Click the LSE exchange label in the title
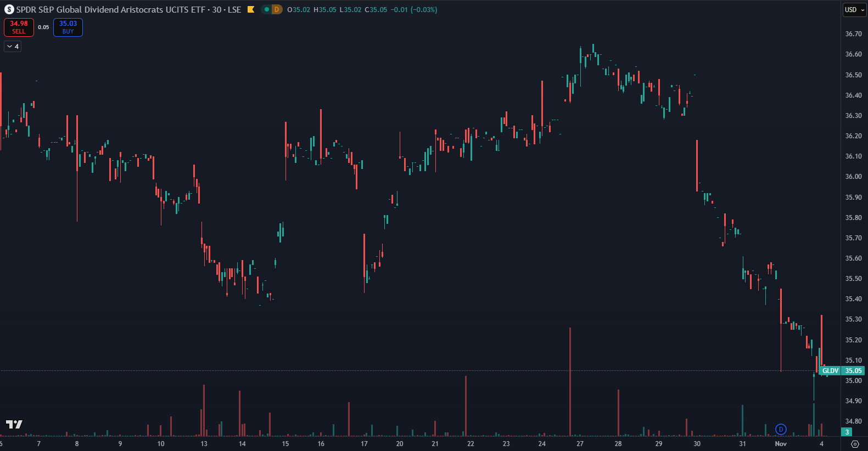868x451 pixels. point(234,9)
